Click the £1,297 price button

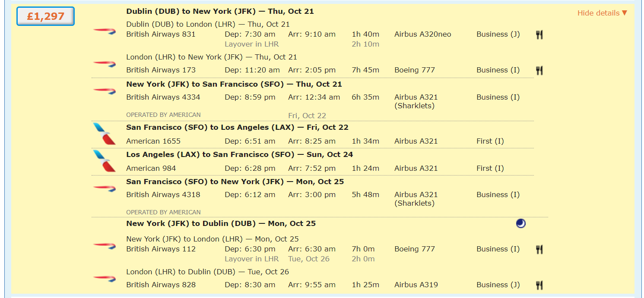coord(45,16)
